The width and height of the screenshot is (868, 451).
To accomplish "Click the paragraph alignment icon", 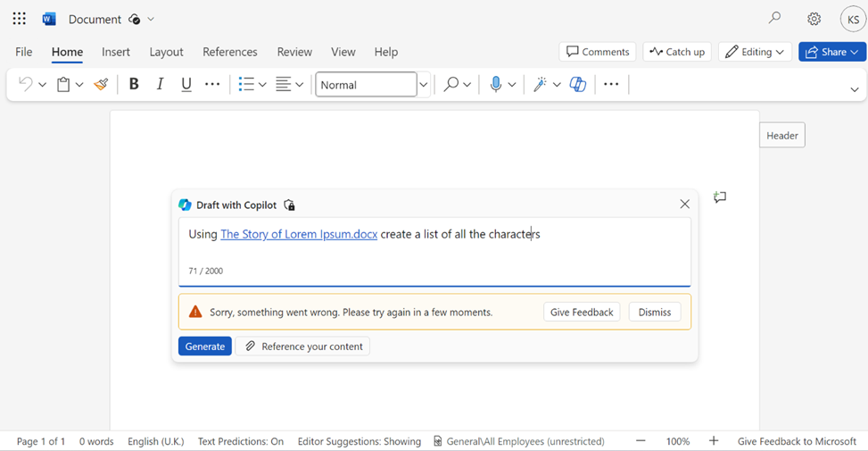I will [x=283, y=84].
